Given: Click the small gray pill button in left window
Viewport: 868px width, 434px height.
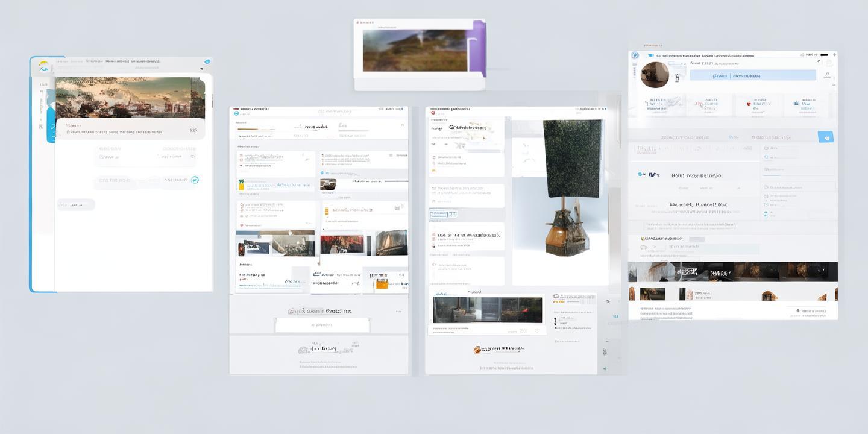Looking at the screenshot, I should (x=76, y=205).
